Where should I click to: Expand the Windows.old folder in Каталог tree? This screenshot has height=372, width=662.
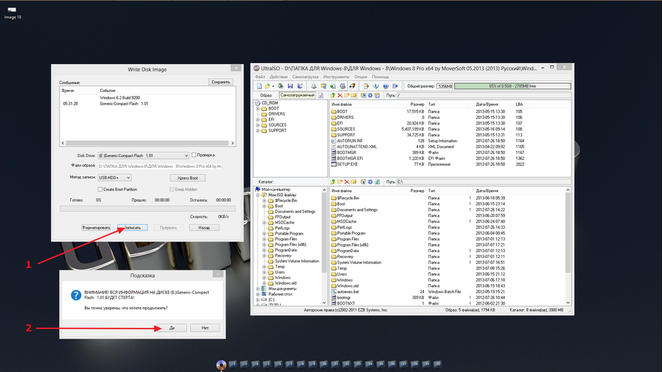point(265,283)
